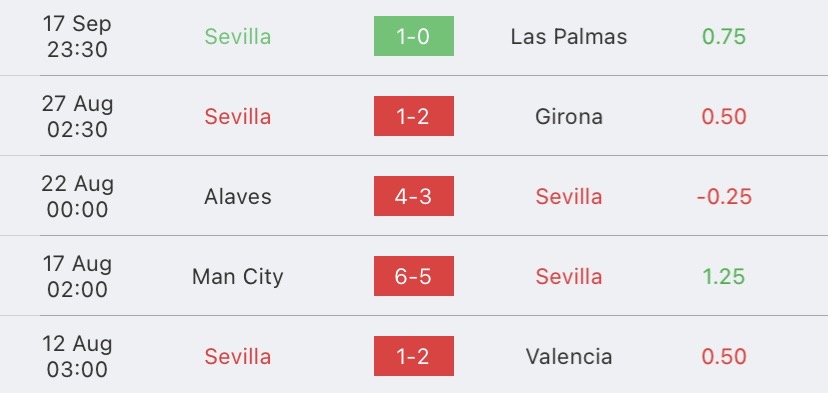Viewport: 828px width, 393px height.
Task: Click Sevilla name in Alaves match row
Action: point(569,196)
